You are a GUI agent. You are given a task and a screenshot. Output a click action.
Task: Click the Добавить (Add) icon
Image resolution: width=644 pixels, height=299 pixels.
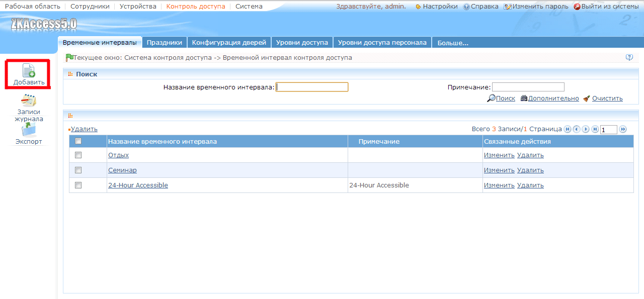pos(29,71)
